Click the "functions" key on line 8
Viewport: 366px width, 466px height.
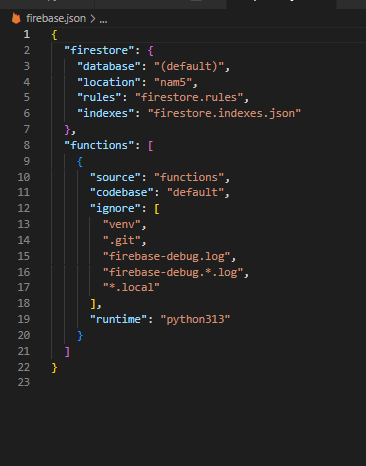(x=99, y=145)
